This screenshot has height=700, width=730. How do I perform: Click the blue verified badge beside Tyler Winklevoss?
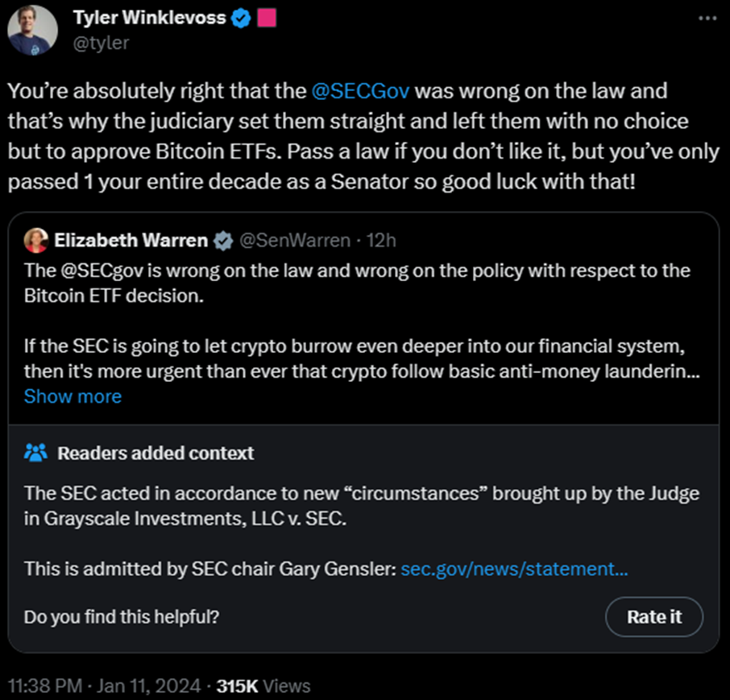click(241, 19)
